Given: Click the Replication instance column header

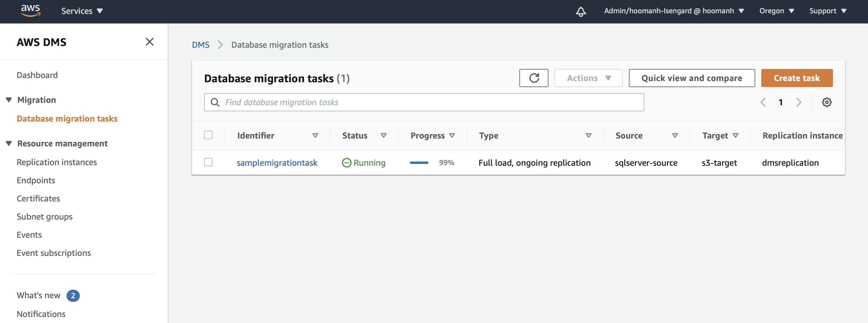Looking at the screenshot, I should [802, 135].
